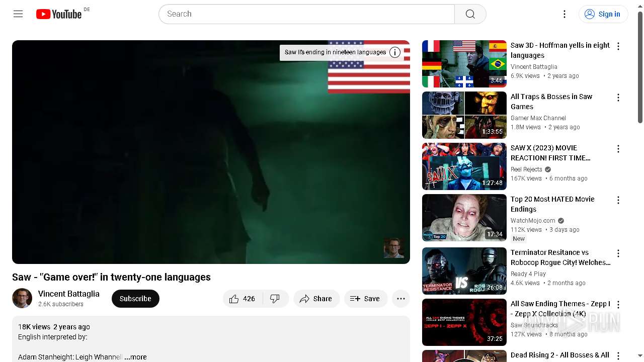This screenshot has height=362, width=644.
Task: Open All Traps & Bosses in Saw Games
Action: point(551,102)
